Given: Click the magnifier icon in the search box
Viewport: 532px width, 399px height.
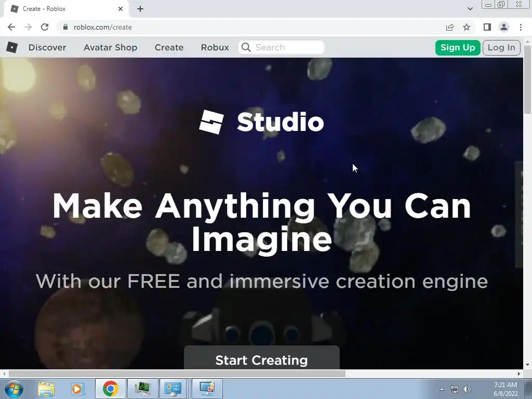Looking at the screenshot, I should click(x=246, y=47).
